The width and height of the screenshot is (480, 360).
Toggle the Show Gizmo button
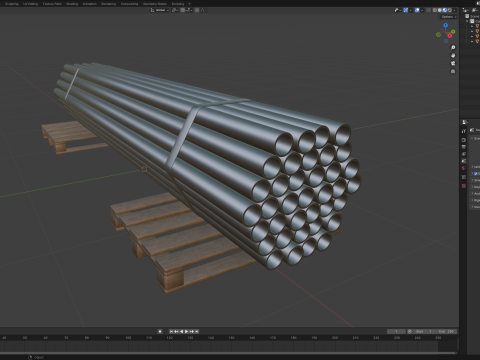406,10
